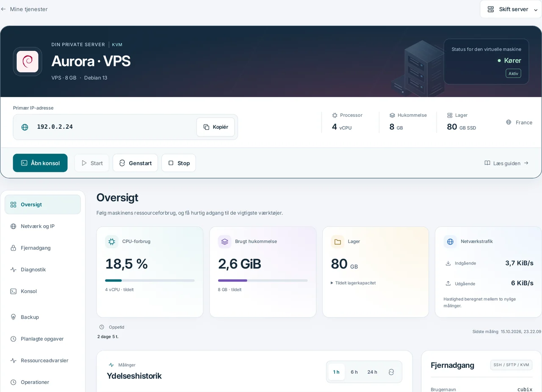Click the Lager folder icon

[x=337, y=242]
